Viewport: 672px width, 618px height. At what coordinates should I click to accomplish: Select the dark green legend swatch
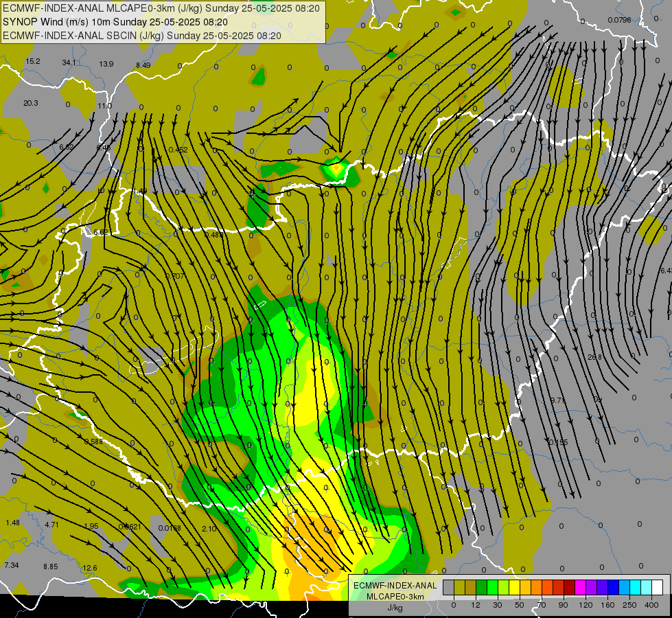tap(481, 587)
